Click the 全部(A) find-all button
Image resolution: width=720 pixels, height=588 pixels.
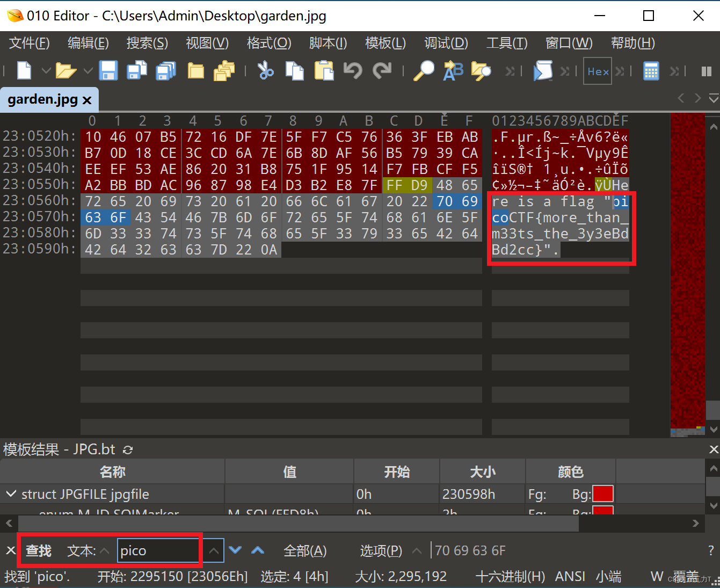click(x=304, y=550)
